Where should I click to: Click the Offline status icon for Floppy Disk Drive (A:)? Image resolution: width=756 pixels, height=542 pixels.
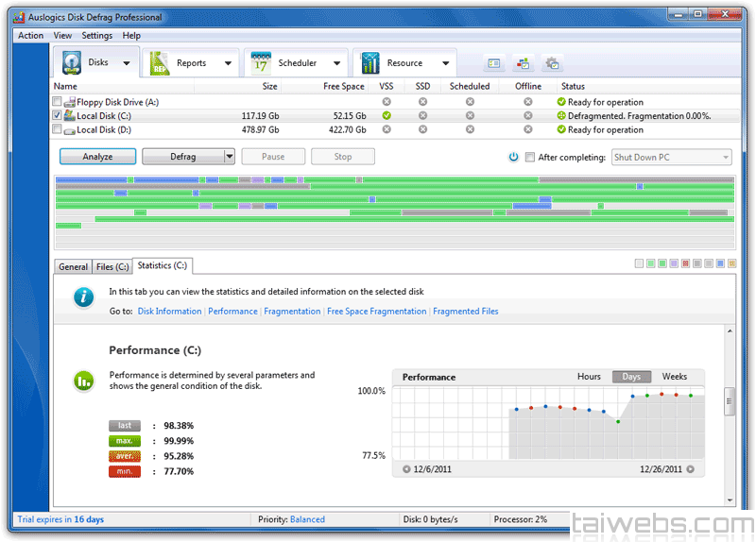point(528,102)
